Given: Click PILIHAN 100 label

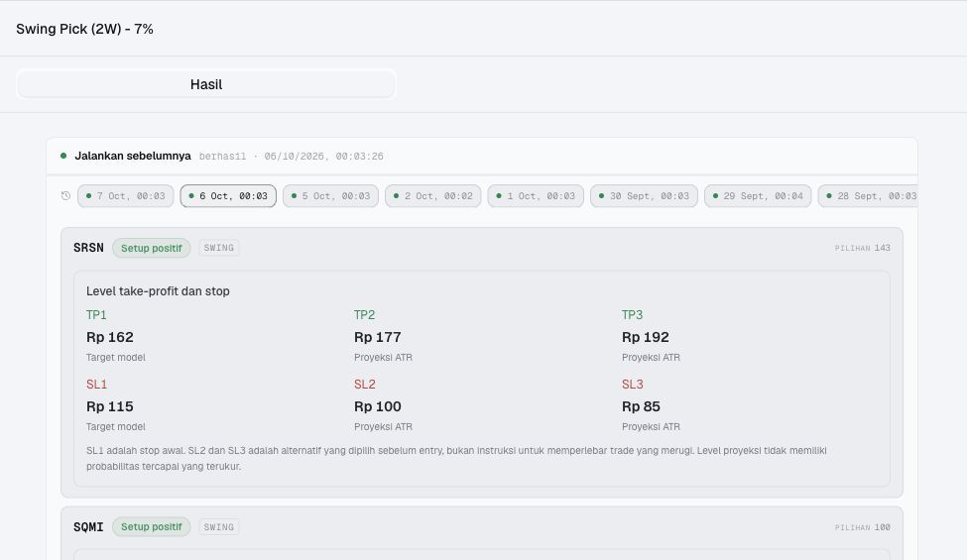Looking at the screenshot, I should click(x=862, y=527).
